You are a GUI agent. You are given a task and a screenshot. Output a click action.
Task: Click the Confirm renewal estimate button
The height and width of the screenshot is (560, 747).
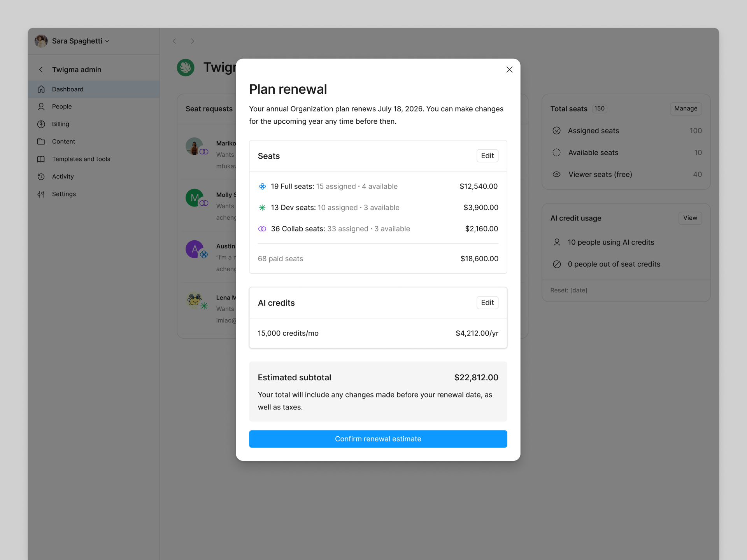click(x=378, y=439)
